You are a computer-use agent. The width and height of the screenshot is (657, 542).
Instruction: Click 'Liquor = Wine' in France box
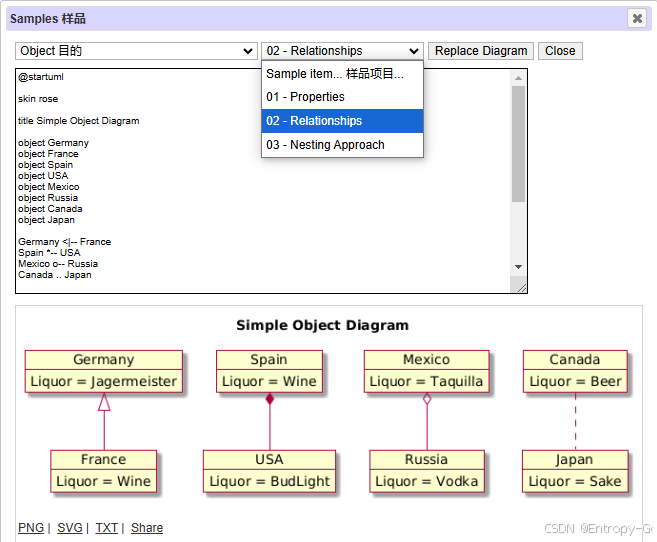103,481
